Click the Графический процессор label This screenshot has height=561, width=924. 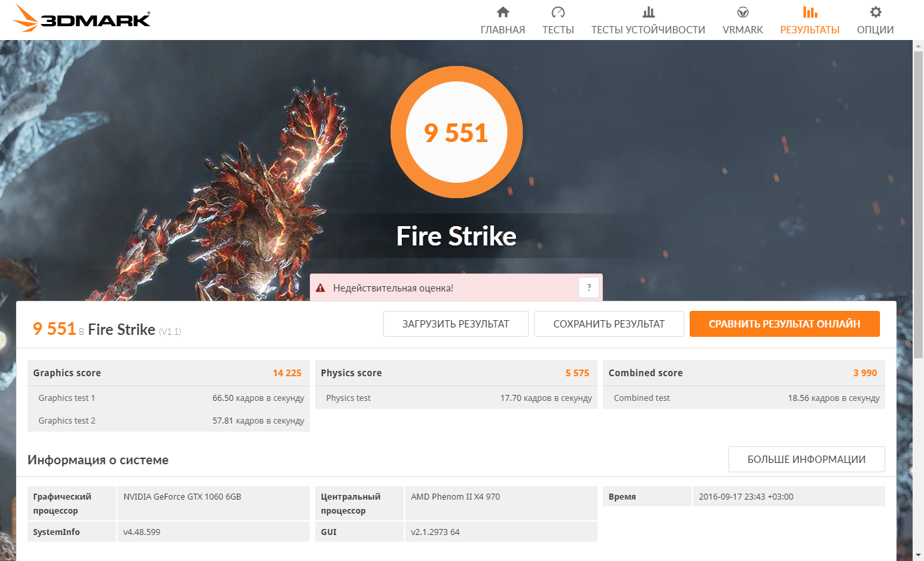(62, 504)
